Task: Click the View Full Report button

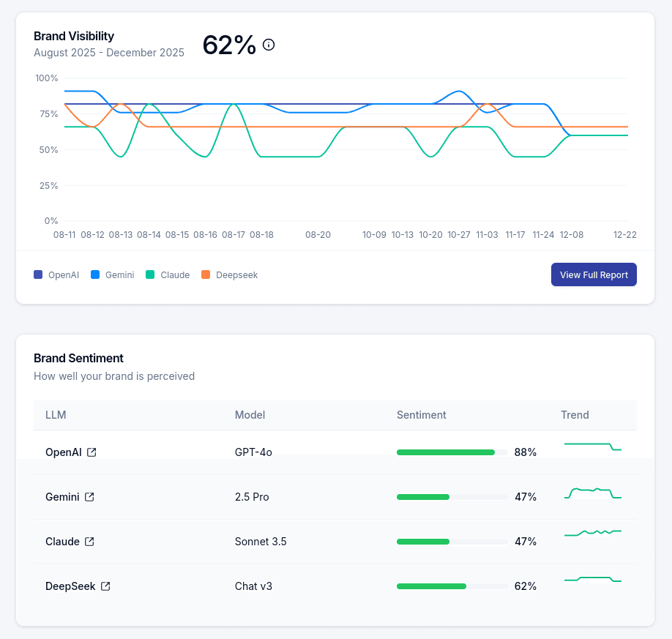Action: pyautogui.click(x=594, y=274)
